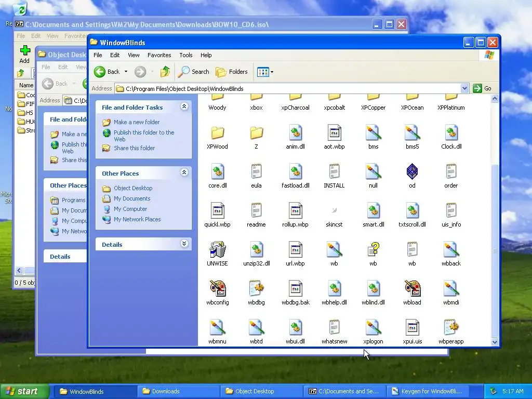Screen dimensions: 532x399
Task: Click the Up folder toolbar icon
Action: pos(165,72)
